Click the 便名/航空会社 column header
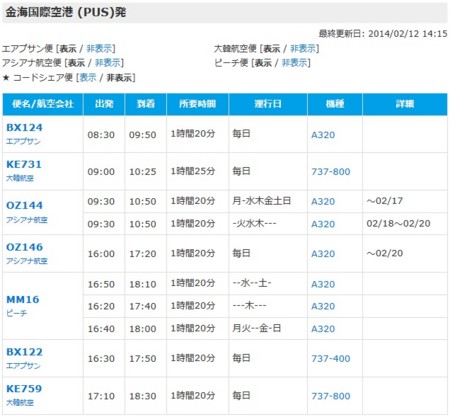This screenshot has height=417, width=450. pyautogui.click(x=43, y=104)
